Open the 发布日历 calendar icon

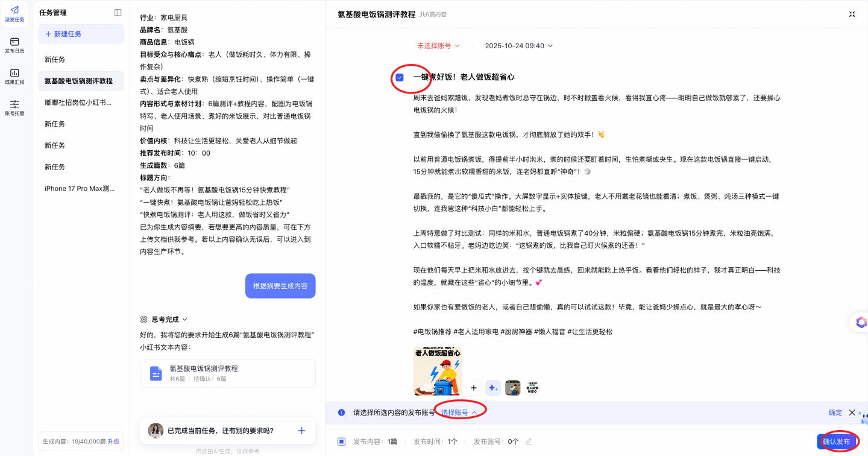pos(14,45)
